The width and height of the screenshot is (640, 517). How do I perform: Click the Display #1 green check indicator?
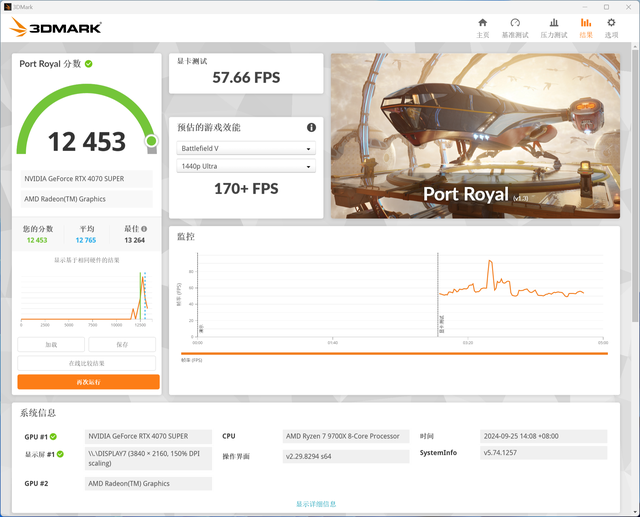[60, 454]
